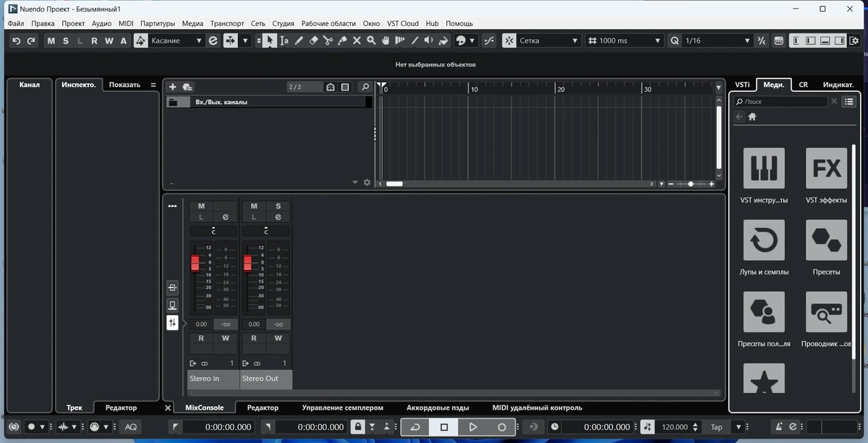Click the add track plus icon
This screenshot has height=443, width=868.
(x=173, y=87)
